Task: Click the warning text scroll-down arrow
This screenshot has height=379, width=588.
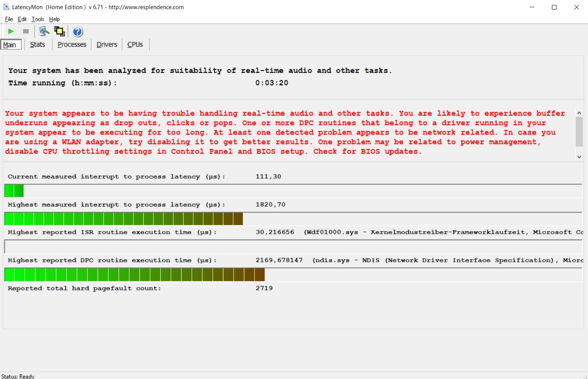Action: tap(579, 157)
